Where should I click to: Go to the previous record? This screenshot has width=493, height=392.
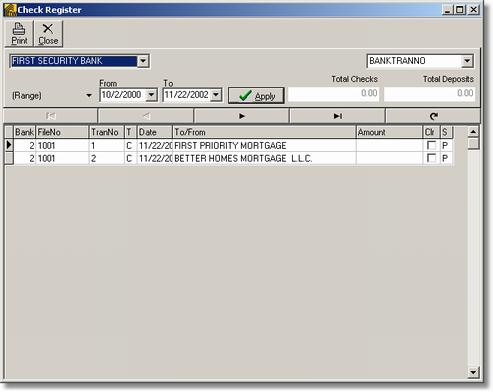[146, 116]
